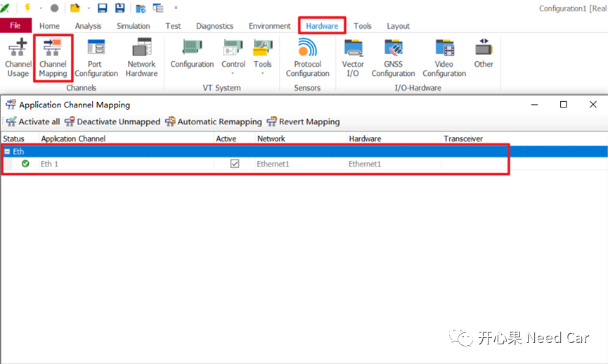Open Port Configuration
This screenshot has height=364, width=608.
pyautogui.click(x=96, y=58)
